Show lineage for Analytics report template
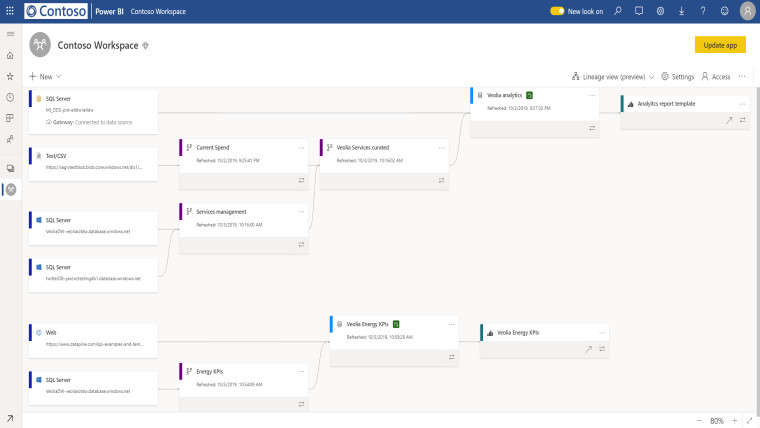 [743, 120]
